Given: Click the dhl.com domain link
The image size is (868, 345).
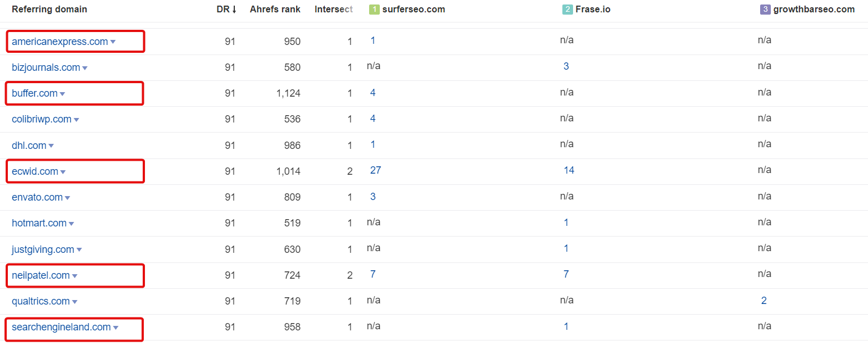Looking at the screenshot, I should coord(29,146).
